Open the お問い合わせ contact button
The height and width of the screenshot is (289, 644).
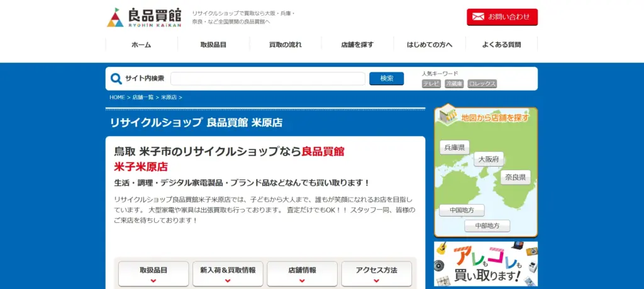pos(502,17)
